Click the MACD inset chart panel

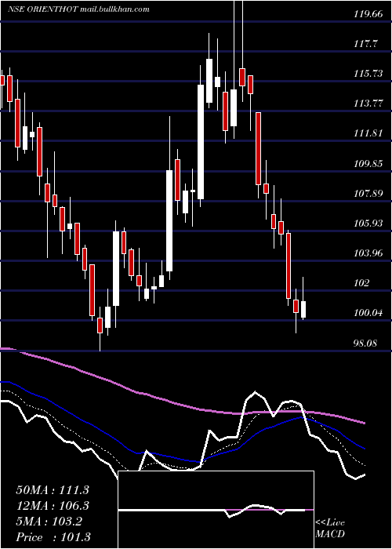[x=216, y=510]
